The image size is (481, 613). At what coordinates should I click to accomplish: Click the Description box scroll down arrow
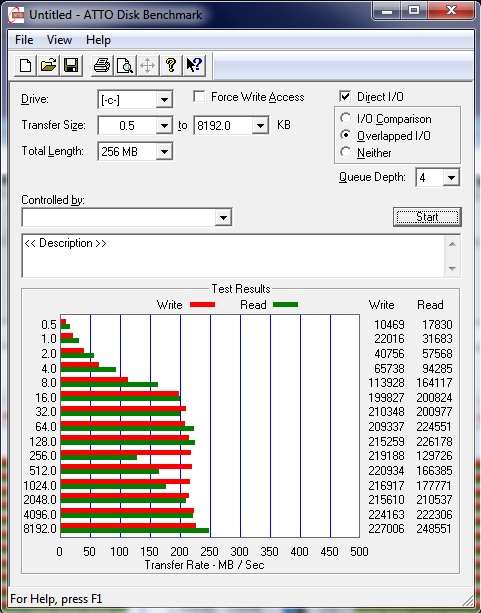tap(452, 269)
